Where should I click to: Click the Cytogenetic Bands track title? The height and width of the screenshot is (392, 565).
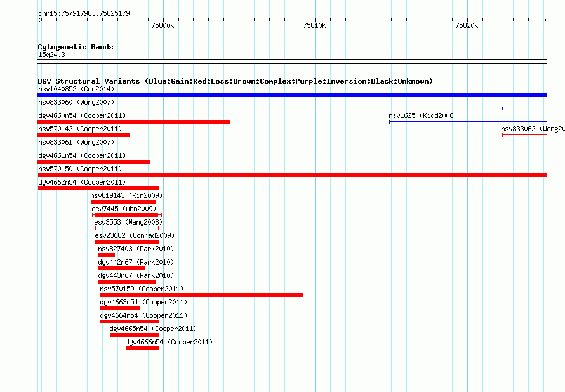76,47
